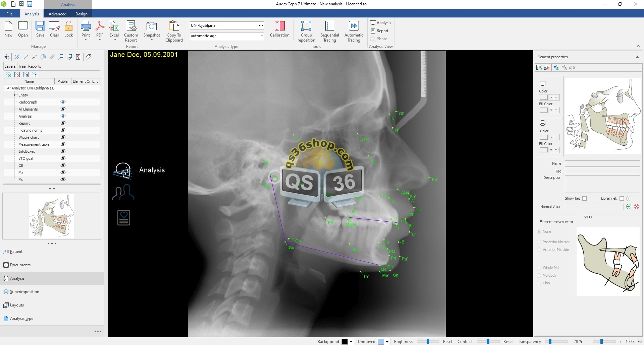Take a Snapshot of the analysis

point(151,26)
